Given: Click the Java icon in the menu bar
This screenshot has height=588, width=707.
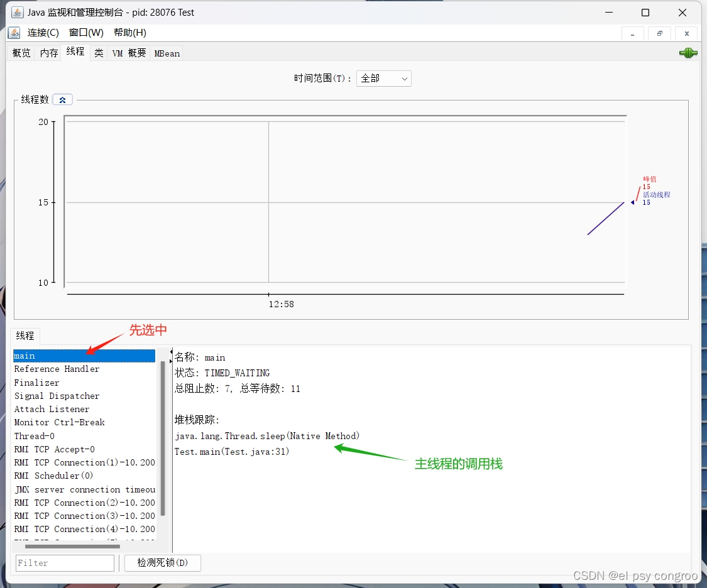Looking at the screenshot, I should 14,33.
